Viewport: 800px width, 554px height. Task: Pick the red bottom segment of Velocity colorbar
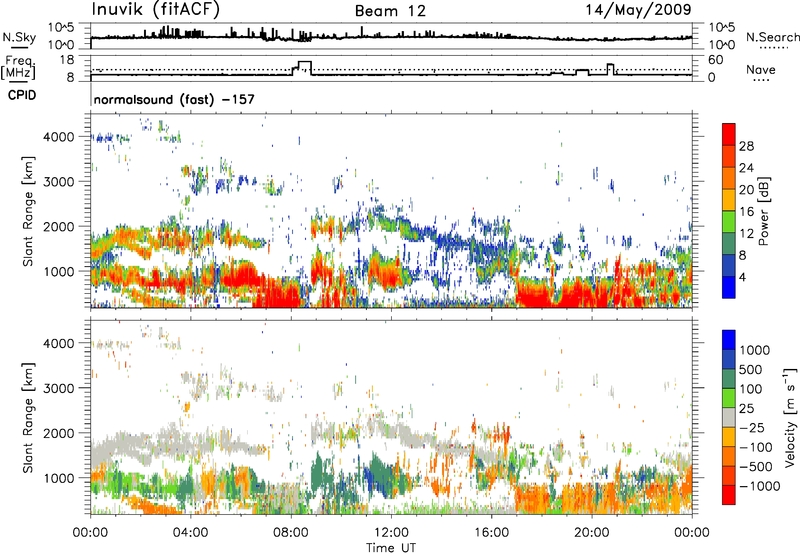coord(729,495)
